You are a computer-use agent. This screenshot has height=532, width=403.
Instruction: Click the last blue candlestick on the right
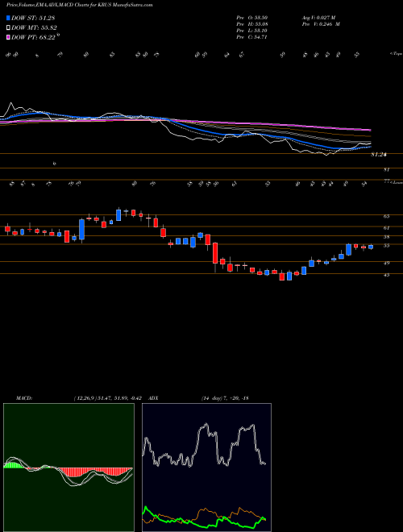tap(371, 247)
